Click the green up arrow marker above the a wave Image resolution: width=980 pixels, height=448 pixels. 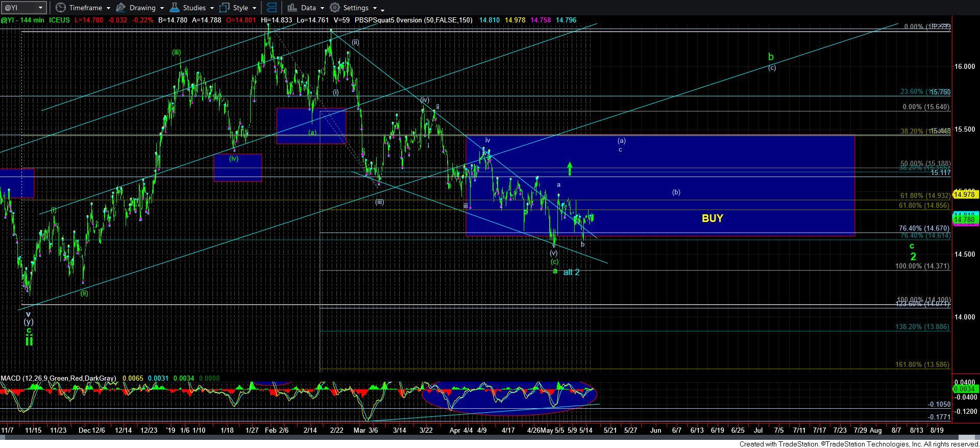coord(570,168)
